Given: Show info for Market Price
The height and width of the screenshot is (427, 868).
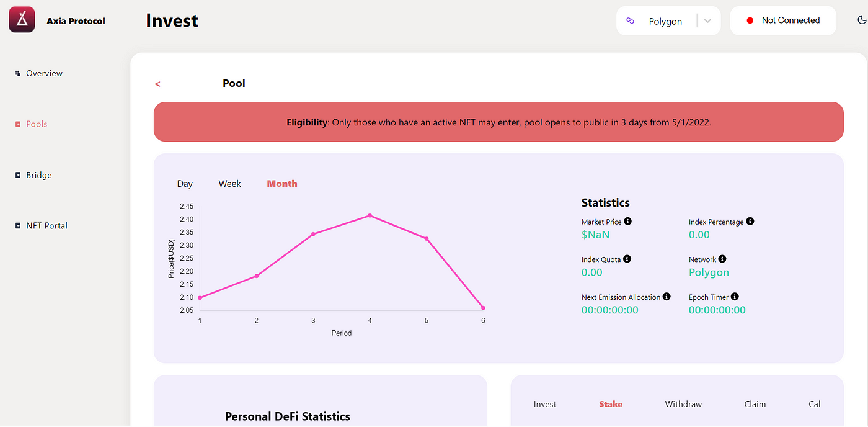Looking at the screenshot, I should tap(627, 221).
